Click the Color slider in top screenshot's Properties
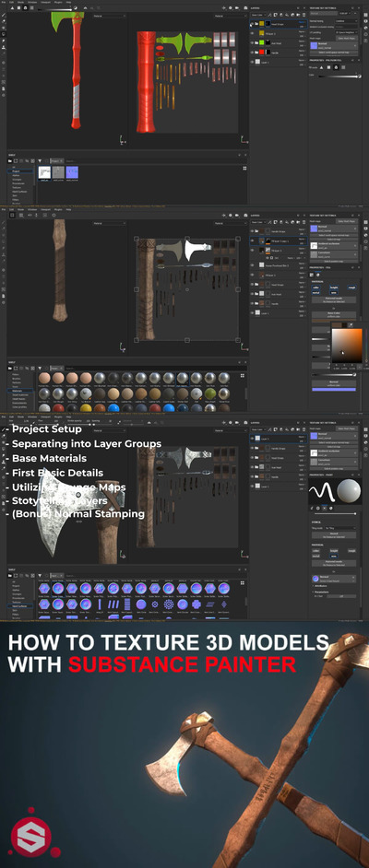 pos(338,76)
